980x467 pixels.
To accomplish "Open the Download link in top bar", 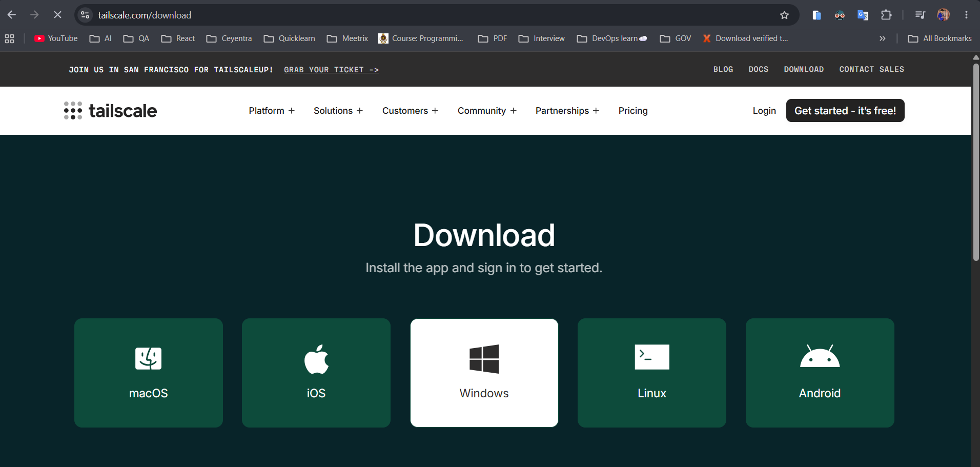I will click(804, 69).
